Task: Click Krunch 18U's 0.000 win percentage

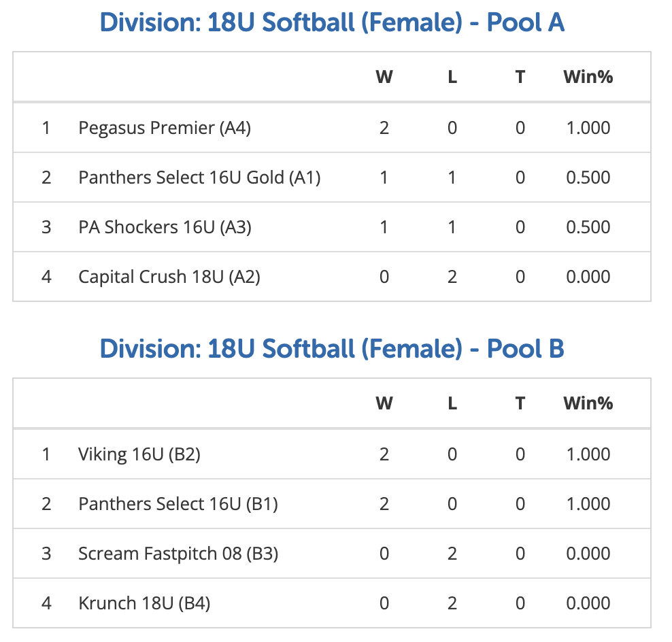Action: click(x=588, y=603)
